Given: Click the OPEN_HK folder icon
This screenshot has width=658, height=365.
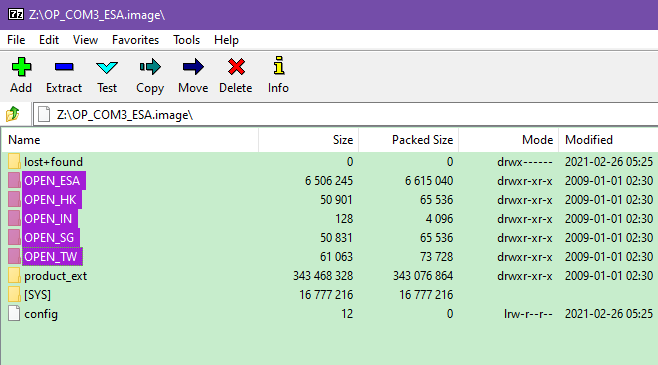Looking at the screenshot, I should click(x=14, y=200).
